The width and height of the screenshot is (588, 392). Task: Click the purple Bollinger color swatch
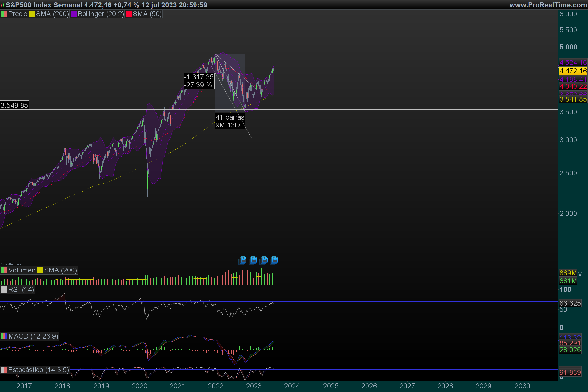pos(73,14)
